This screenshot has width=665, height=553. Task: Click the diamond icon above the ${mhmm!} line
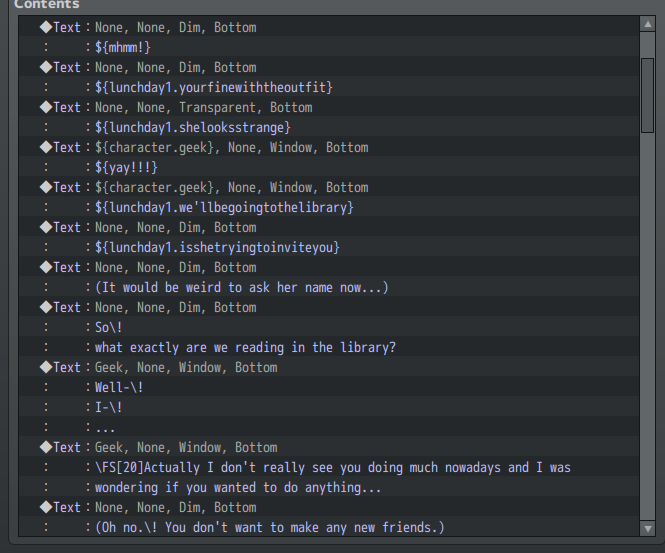(x=45, y=27)
